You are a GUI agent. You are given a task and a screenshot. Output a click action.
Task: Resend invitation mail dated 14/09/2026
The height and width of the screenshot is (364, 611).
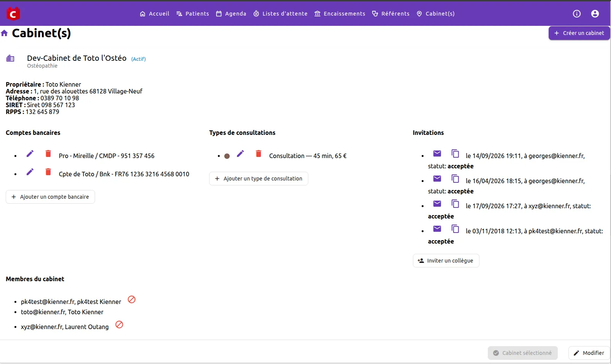click(x=437, y=154)
